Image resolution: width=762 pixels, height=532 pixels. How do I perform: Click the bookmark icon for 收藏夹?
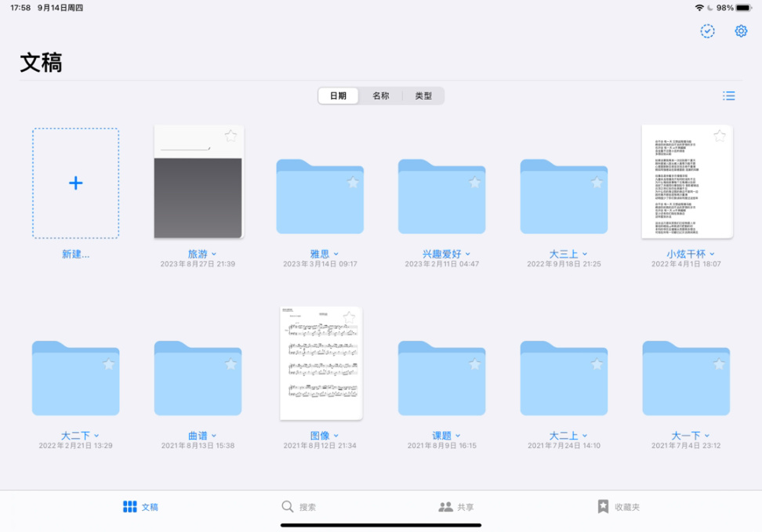[x=603, y=506]
